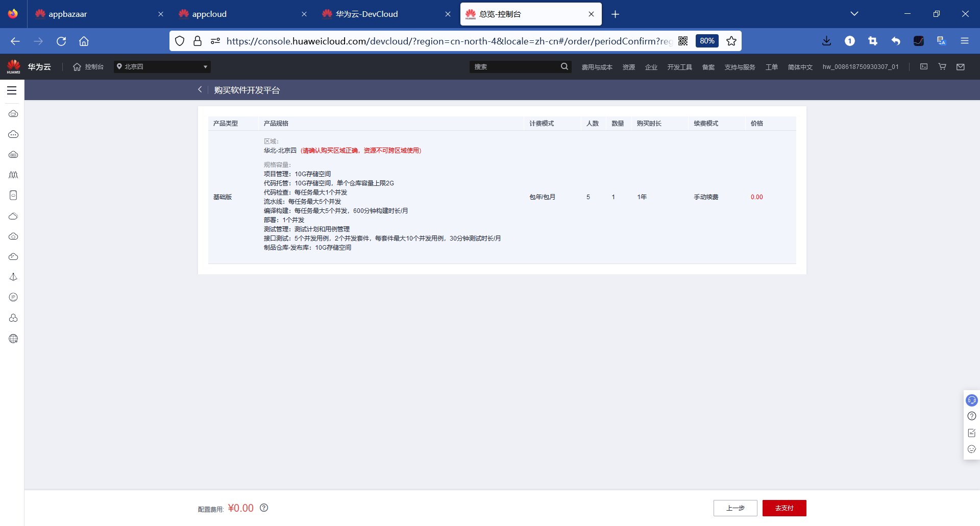This screenshot has height=526, width=980.
Task: Click the 华北-北京四 region text
Action: 280,151
